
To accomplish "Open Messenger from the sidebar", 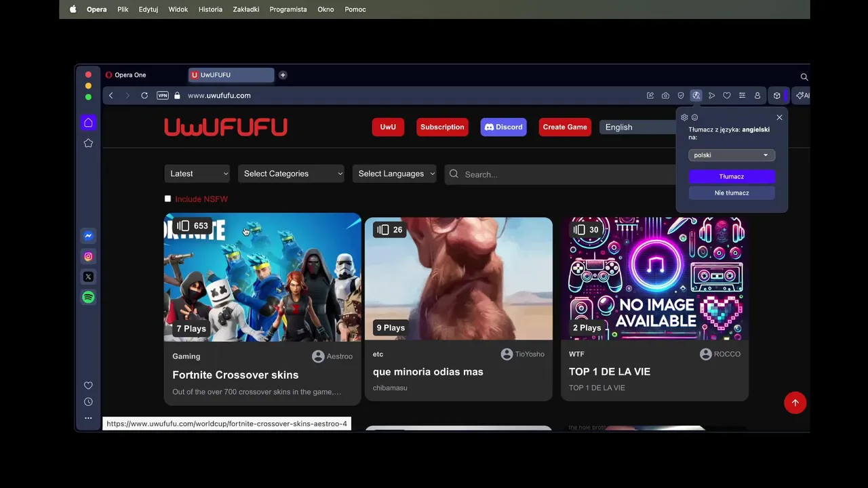I will (88, 236).
